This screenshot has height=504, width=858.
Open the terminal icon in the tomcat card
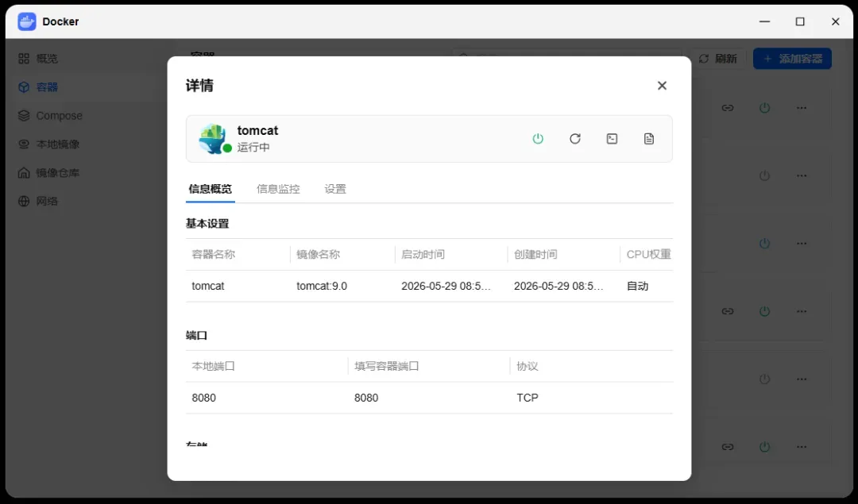click(x=612, y=139)
